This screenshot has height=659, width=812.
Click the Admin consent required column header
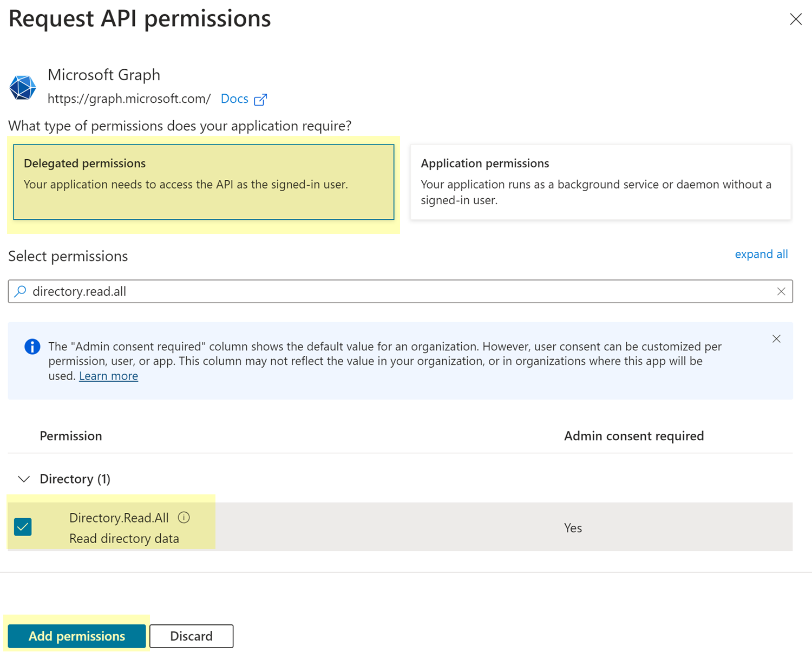(633, 436)
